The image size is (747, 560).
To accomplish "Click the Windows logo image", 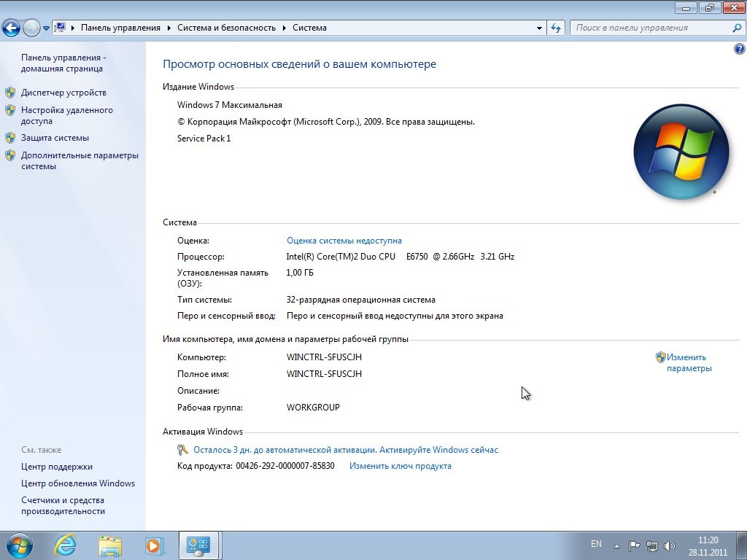I will [681, 152].
